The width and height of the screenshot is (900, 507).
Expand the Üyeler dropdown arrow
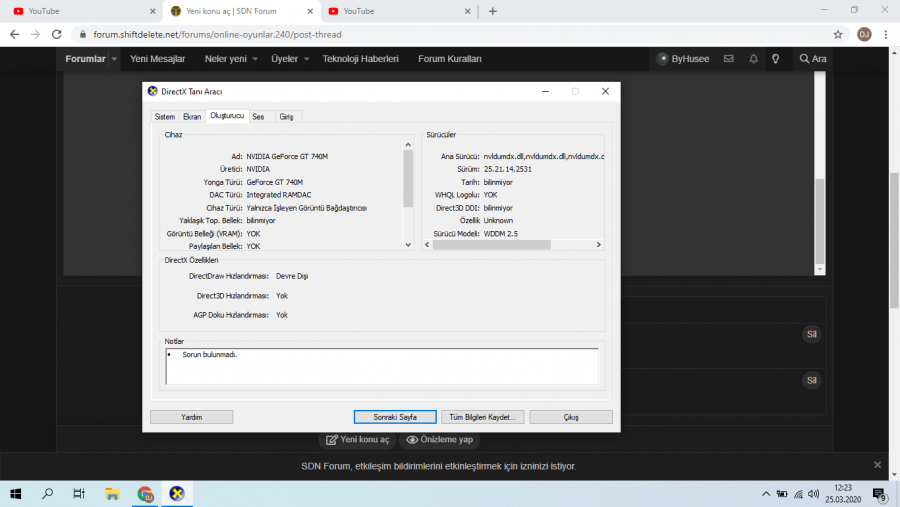307,59
